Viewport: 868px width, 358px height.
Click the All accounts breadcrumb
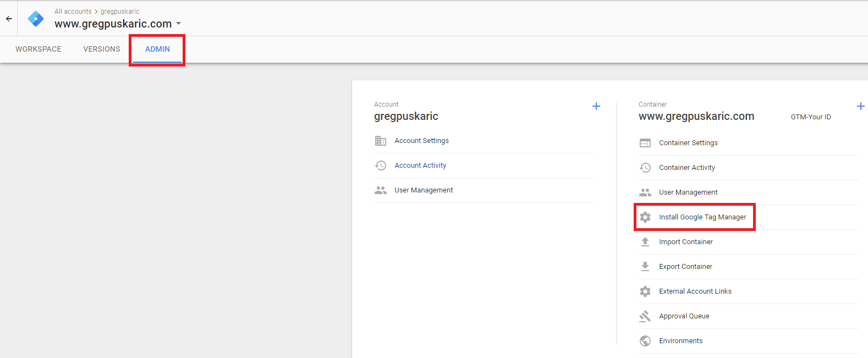[x=73, y=12]
